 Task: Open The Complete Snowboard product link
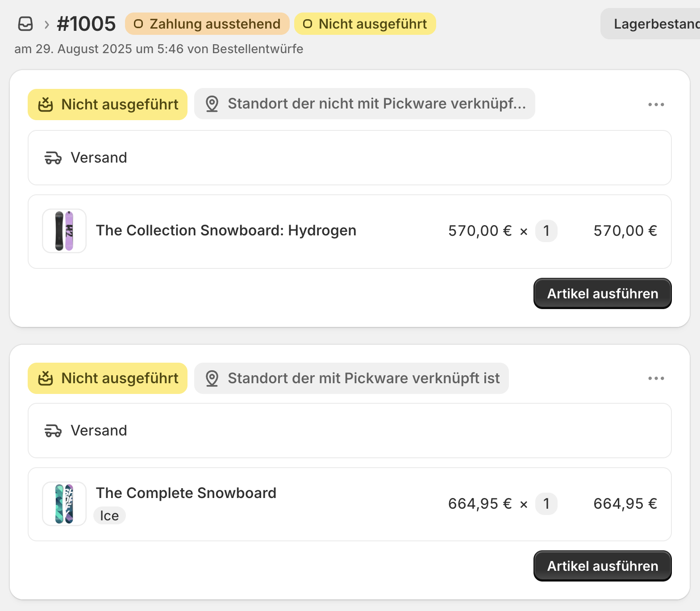pyautogui.click(x=186, y=493)
